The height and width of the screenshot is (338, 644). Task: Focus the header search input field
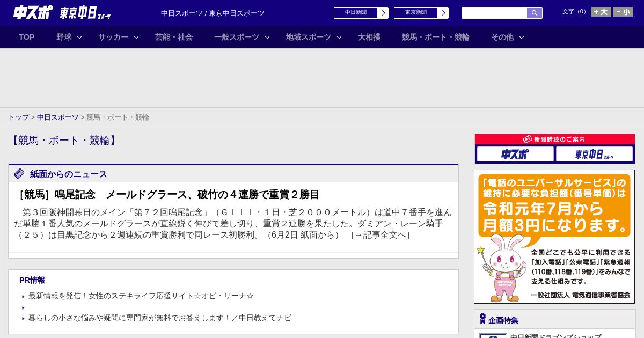point(494,13)
